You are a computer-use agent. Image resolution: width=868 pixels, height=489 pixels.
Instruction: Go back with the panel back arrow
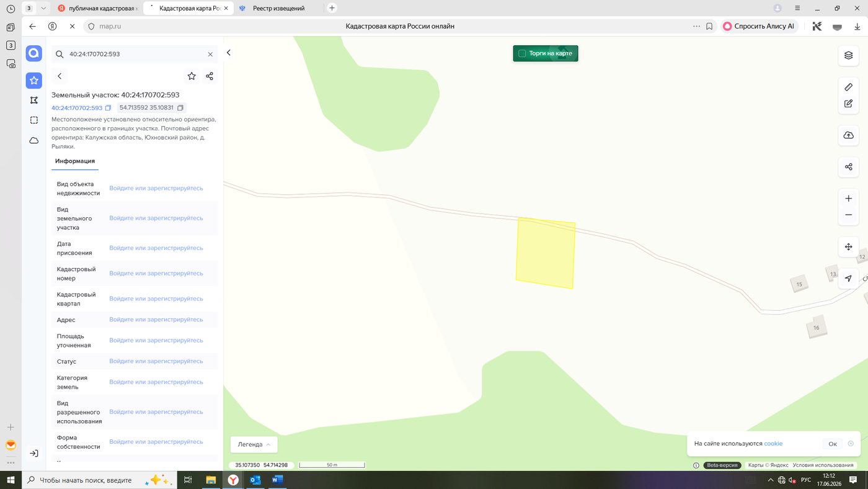pos(60,76)
